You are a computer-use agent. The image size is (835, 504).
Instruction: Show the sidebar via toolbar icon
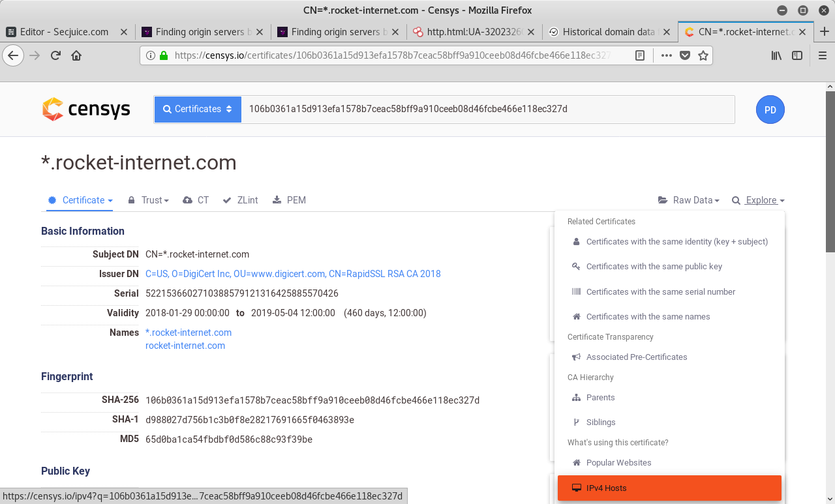coord(797,55)
